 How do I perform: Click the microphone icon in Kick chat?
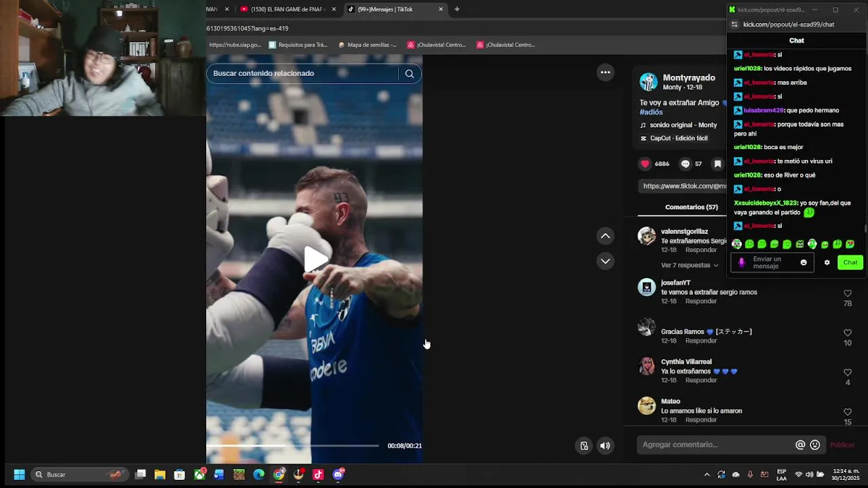pyautogui.click(x=741, y=262)
